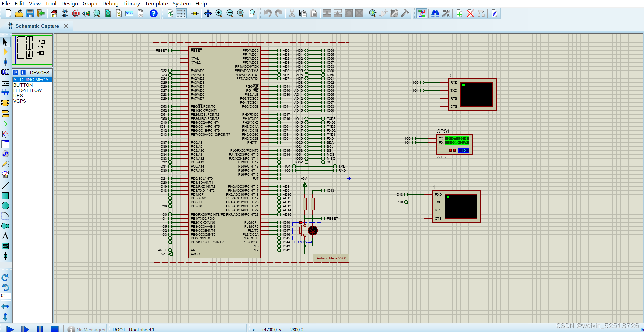Create a new project with the blank page icon
This screenshot has height=332, width=644.
9,13
